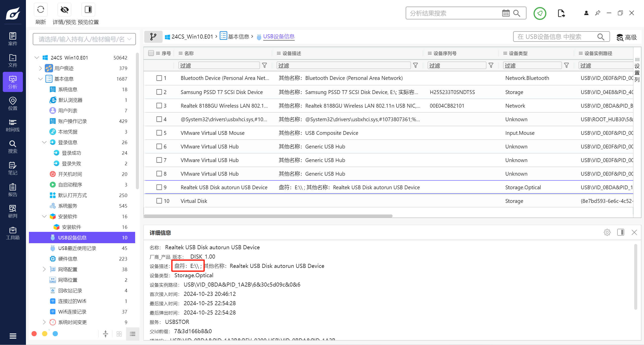Click the USB设备信息 breadcrumb link

279,37
